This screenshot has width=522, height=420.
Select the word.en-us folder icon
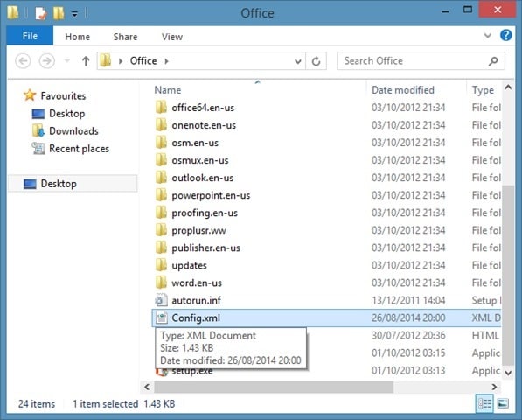(162, 283)
